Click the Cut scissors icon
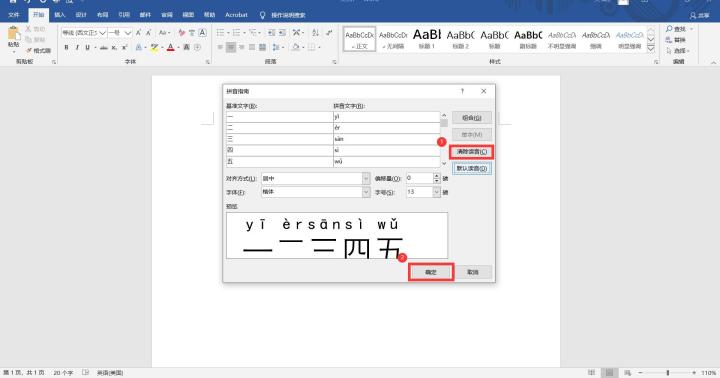This screenshot has height=378, width=720. pos(28,29)
